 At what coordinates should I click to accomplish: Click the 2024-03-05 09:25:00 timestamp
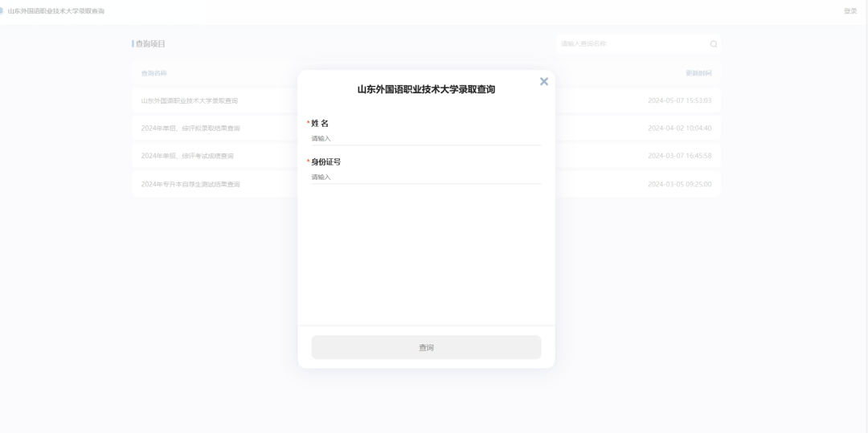pyautogui.click(x=679, y=184)
